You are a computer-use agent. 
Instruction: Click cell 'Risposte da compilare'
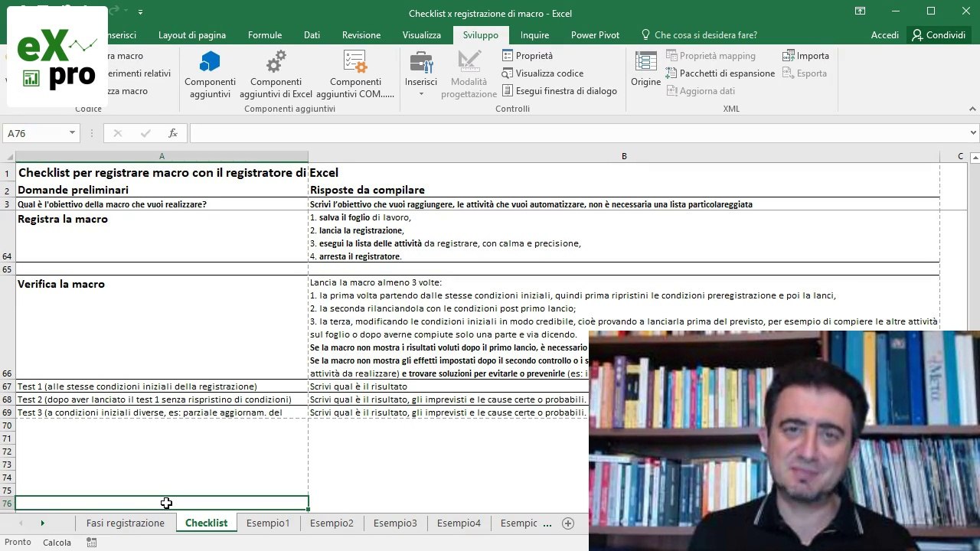[x=624, y=190]
